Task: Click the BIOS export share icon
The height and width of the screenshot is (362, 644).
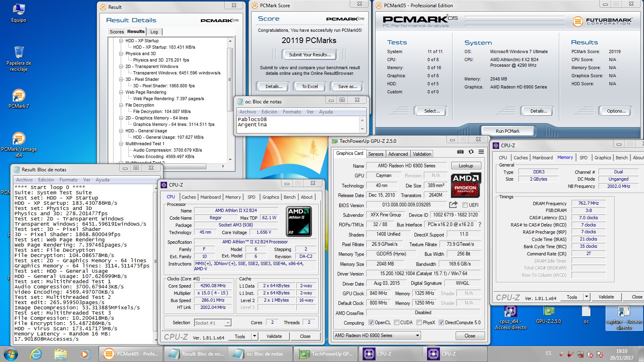Action: click(453, 205)
